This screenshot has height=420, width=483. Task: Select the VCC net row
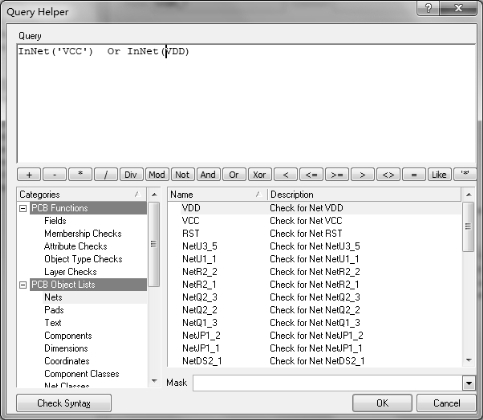tap(314, 221)
